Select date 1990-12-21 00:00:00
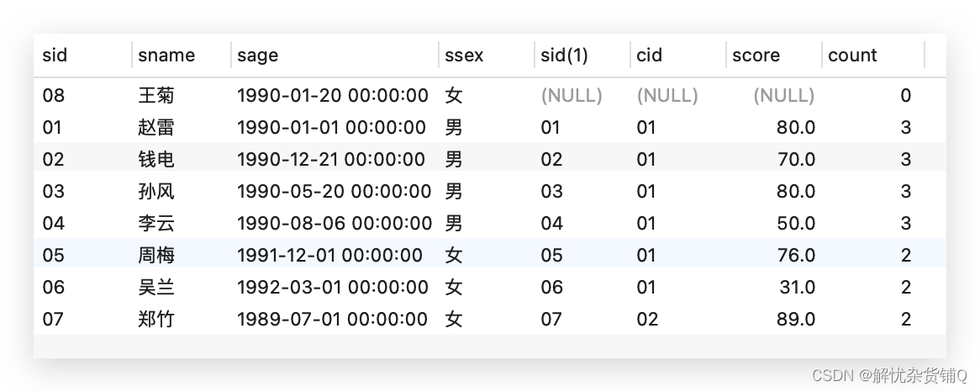 [x=330, y=160]
